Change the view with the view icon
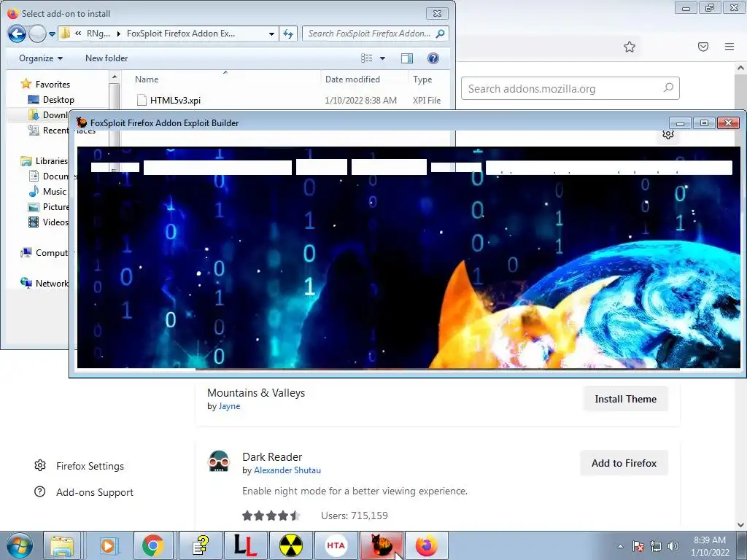The width and height of the screenshot is (747, 560). 367,58
